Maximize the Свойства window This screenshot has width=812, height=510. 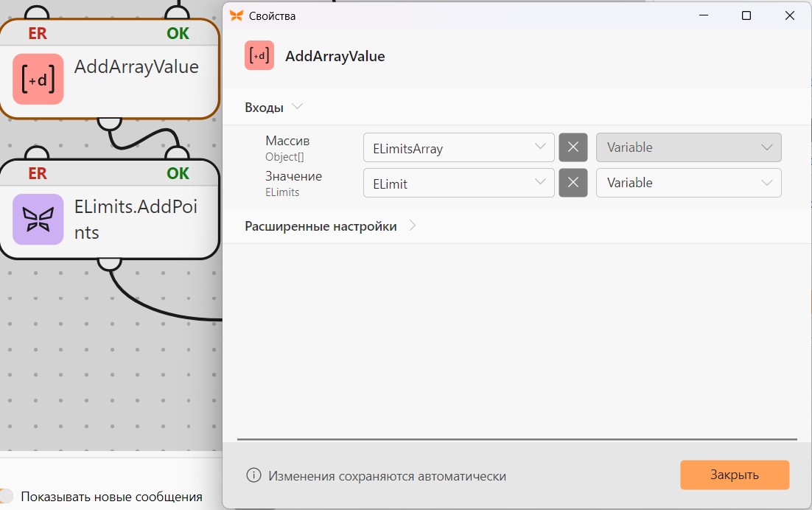click(746, 15)
